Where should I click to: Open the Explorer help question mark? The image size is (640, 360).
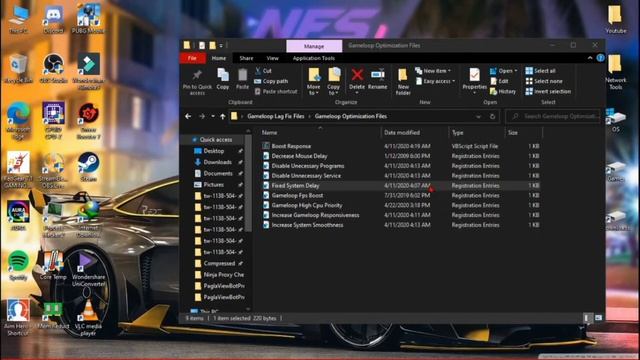click(x=600, y=58)
